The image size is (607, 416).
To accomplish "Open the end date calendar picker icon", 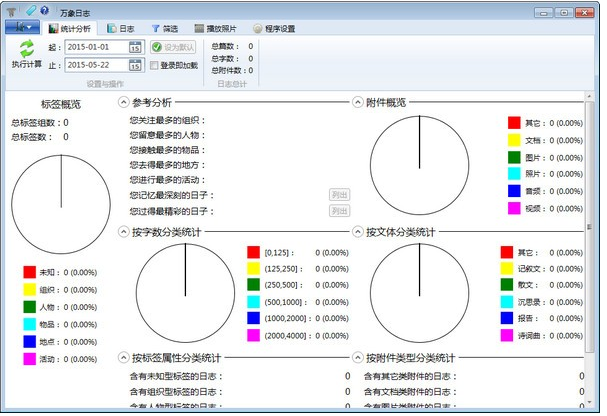I will pyautogui.click(x=135, y=65).
